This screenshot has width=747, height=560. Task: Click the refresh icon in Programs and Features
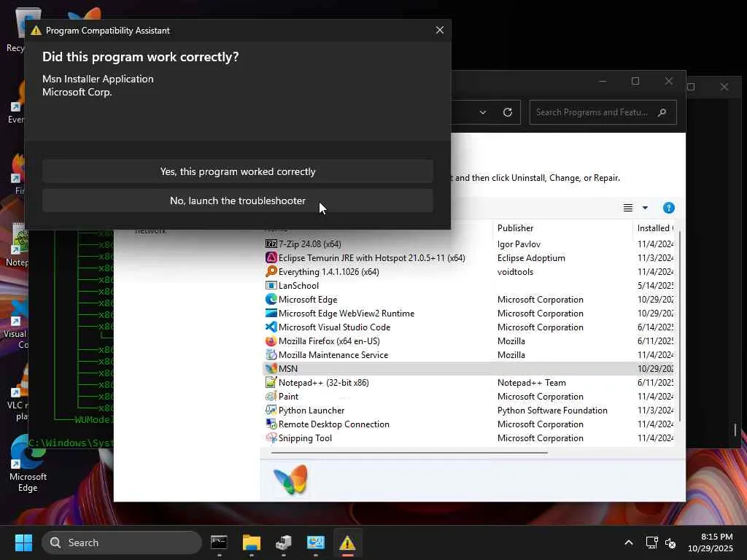click(508, 112)
